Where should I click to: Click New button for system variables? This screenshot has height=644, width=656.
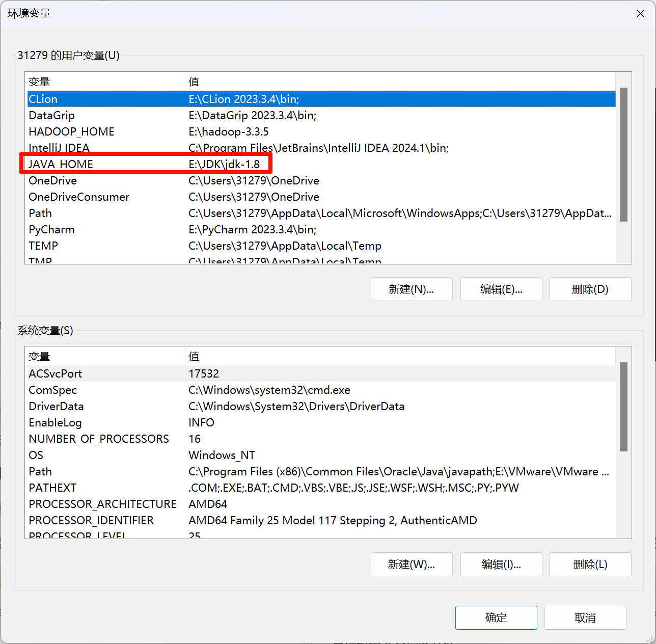(x=411, y=565)
